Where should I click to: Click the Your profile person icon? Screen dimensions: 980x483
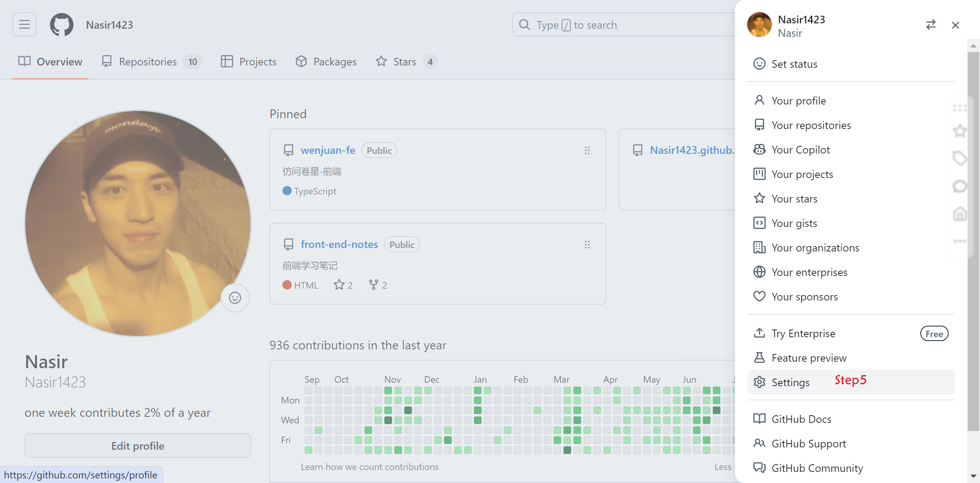[x=759, y=100]
